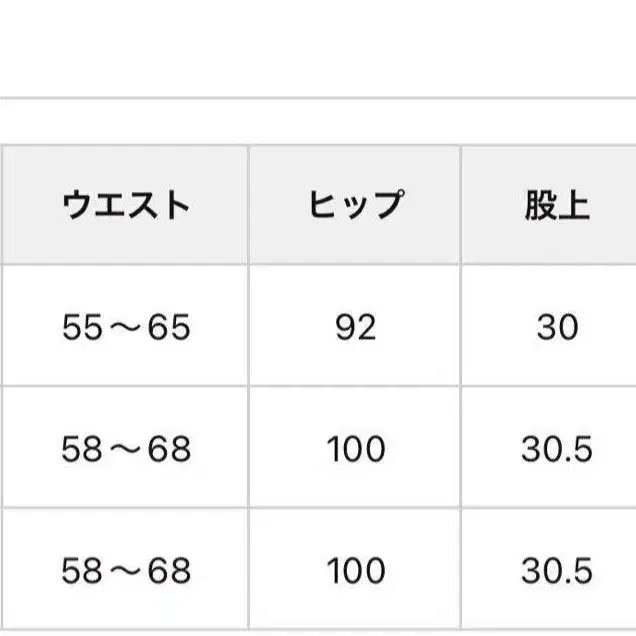Select 30.5 rise cell in bottom row
The height and width of the screenshot is (636, 636).
point(556,571)
